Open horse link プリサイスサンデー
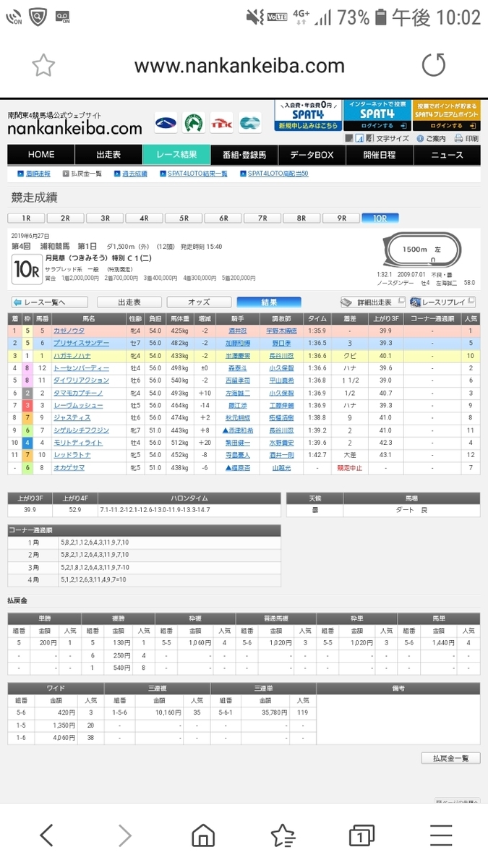This screenshot has height=868, width=488. click(x=81, y=343)
